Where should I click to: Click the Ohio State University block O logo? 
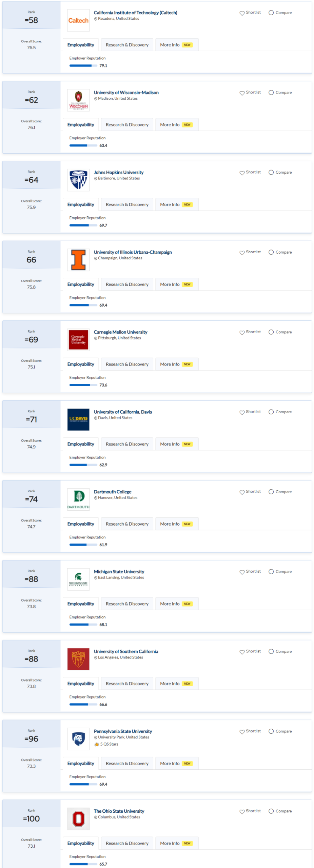78,818
